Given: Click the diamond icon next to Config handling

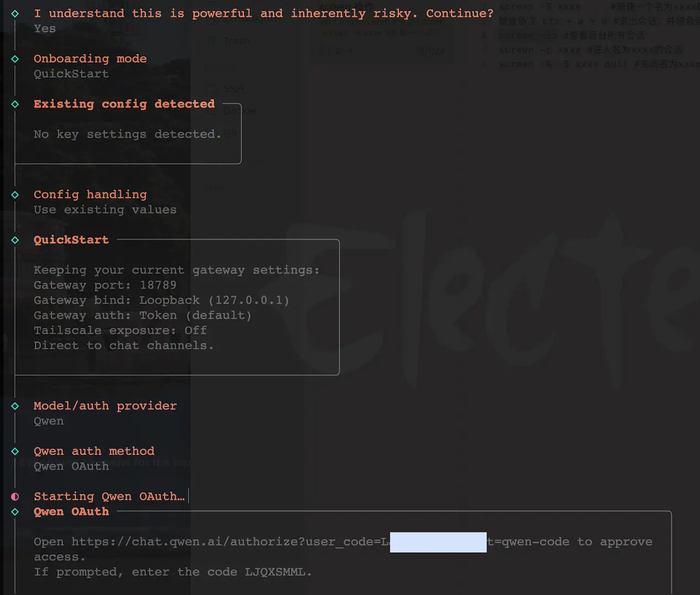Looking at the screenshot, I should [x=15, y=194].
